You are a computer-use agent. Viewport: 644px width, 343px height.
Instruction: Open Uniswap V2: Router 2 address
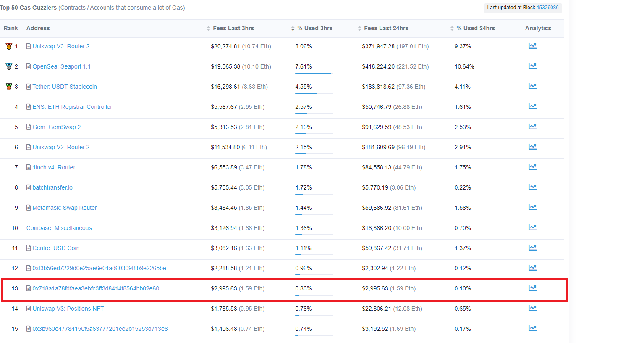61,147
